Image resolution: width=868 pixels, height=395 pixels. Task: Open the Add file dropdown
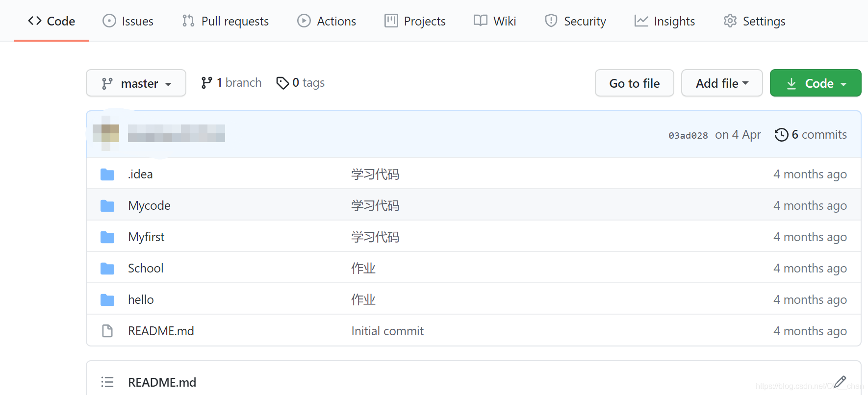(x=722, y=83)
